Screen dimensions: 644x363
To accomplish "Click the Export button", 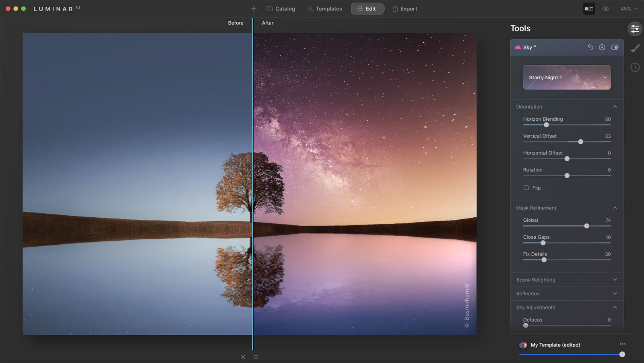I will (405, 9).
